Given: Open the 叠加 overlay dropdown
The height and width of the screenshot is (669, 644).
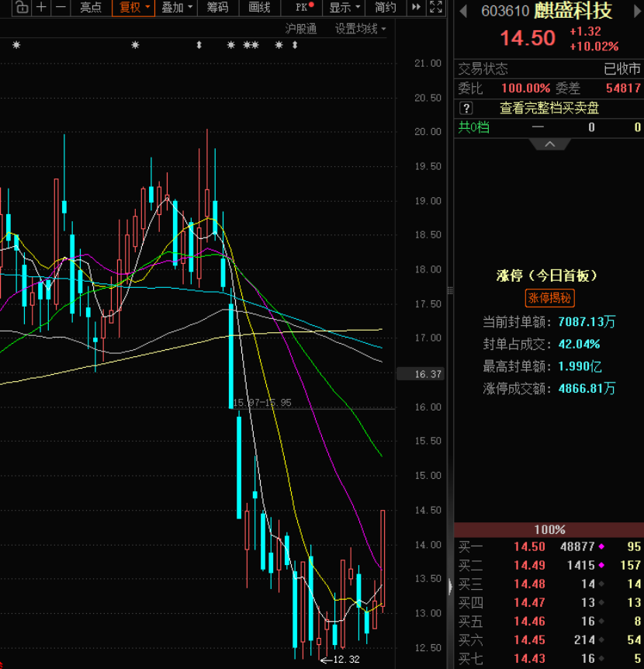Looking at the screenshot, I should [x=177, y=7].
